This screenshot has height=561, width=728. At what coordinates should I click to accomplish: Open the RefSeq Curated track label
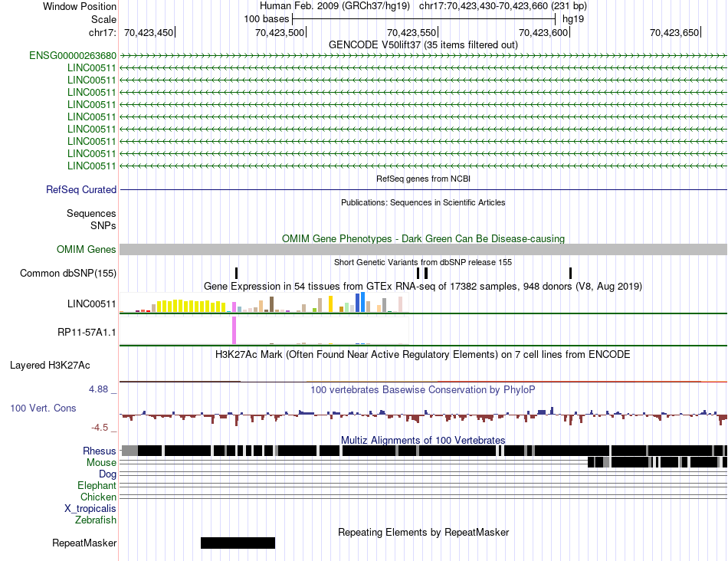pos(81,189)
